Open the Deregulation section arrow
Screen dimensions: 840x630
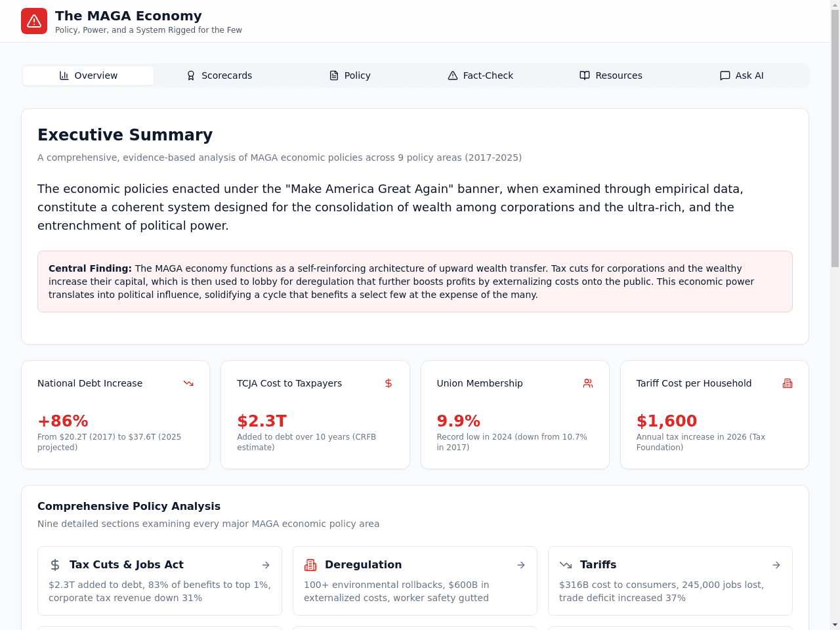point(521,565)
